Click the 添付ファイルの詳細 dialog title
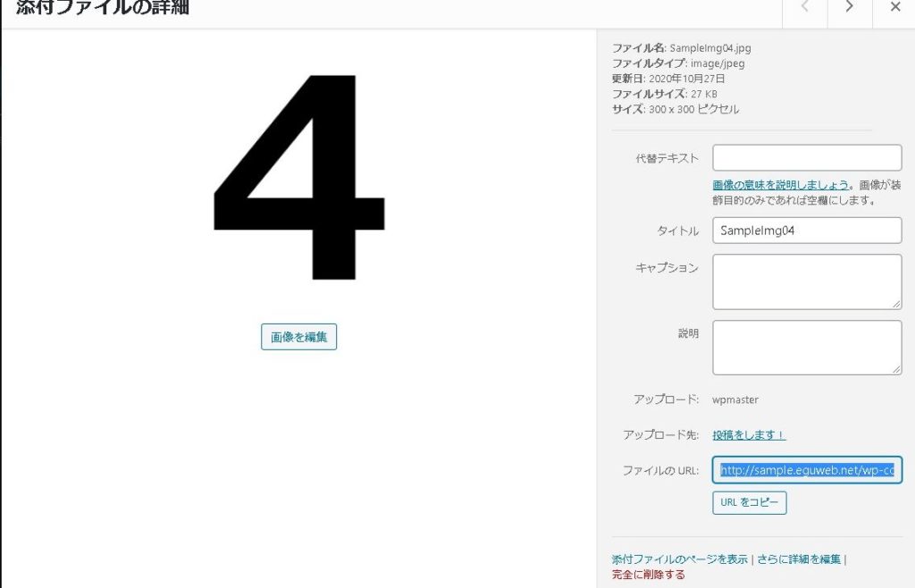The image size is (915, 588). point(103,7)
